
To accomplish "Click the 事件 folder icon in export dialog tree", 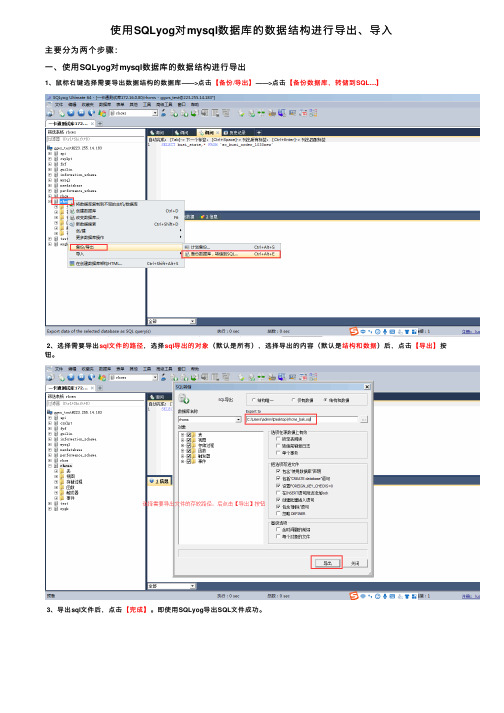I will (x=194, y=461).
